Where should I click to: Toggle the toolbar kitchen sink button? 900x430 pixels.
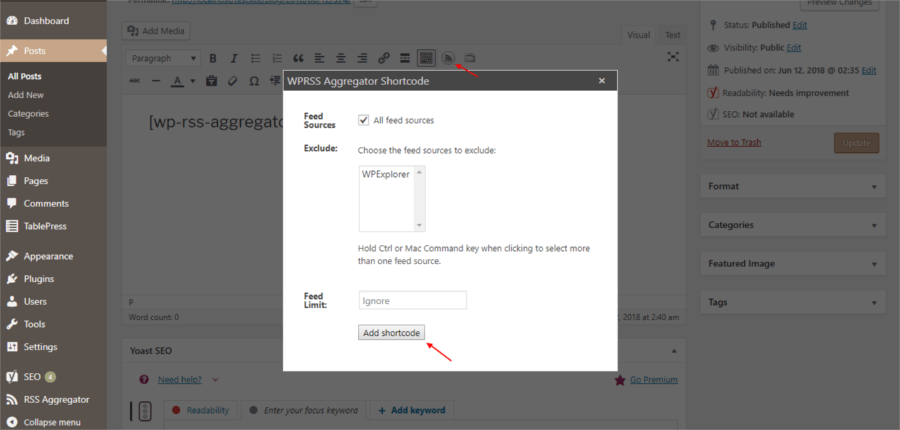pos(426,58)
